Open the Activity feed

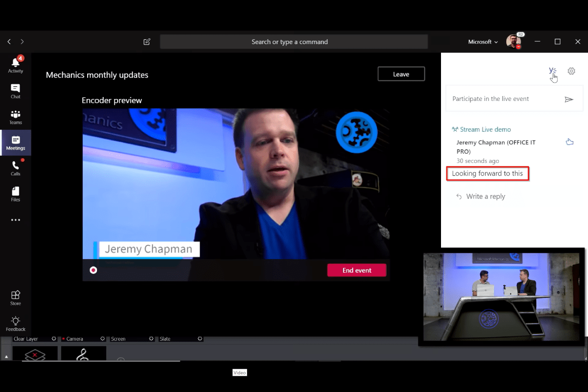(x=15, y=64)
